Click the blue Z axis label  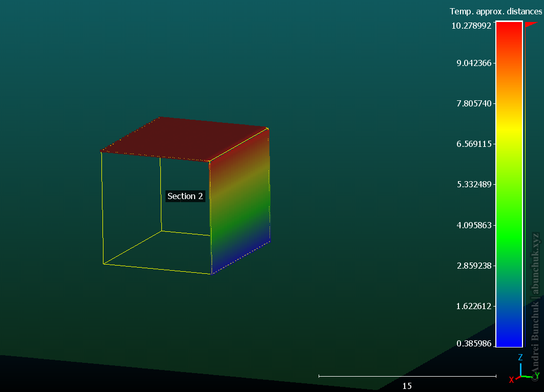pyautogui.click(x=520, y=358)
